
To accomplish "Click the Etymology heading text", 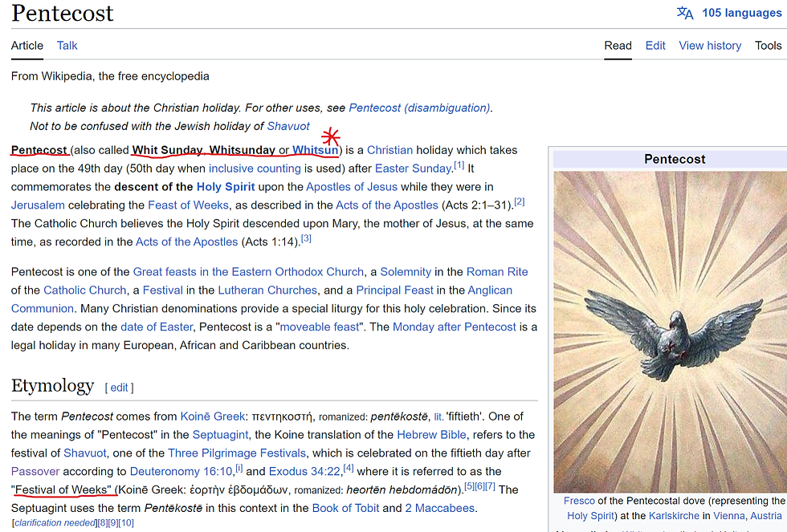I will pyautogui.click(x=52, y=386).
